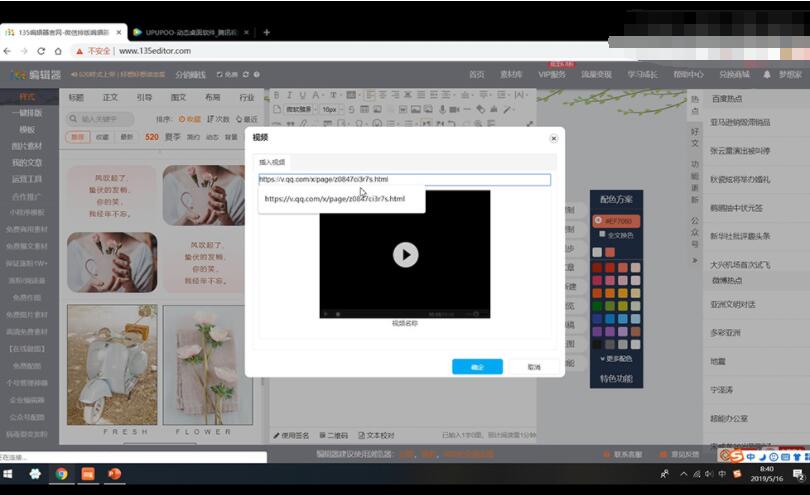Select the 插入视频 tab in dialog

pyautogui.click(x=272, y=162)
